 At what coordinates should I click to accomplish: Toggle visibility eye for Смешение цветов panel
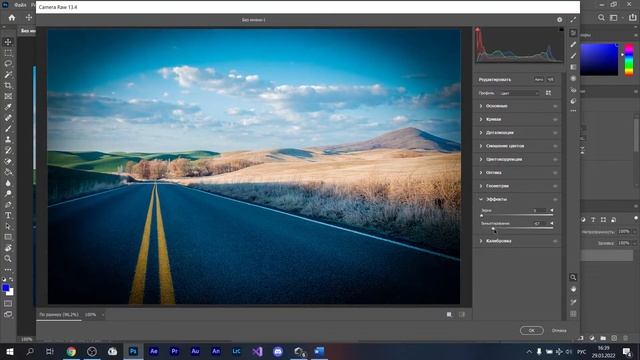[x=555, y=146]
